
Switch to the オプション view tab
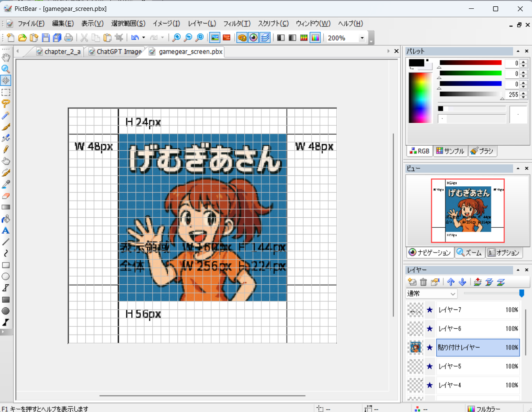pyautogui.click(x=504, y=252)
